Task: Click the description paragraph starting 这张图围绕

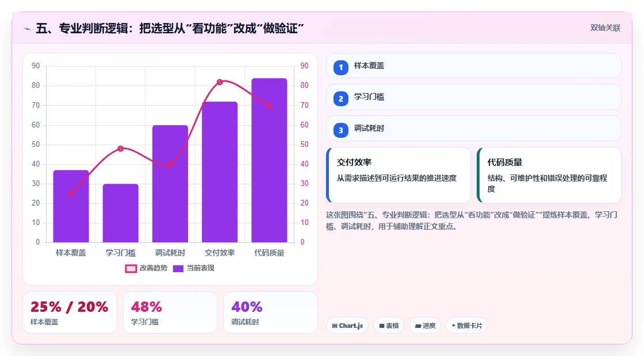Action: pos(472,220)
